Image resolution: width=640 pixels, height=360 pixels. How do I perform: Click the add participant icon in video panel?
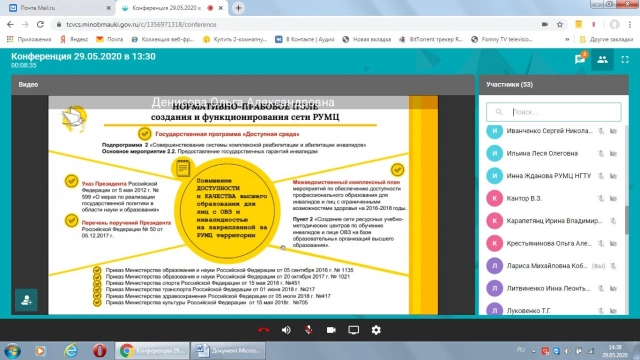(x=26, y=300)
